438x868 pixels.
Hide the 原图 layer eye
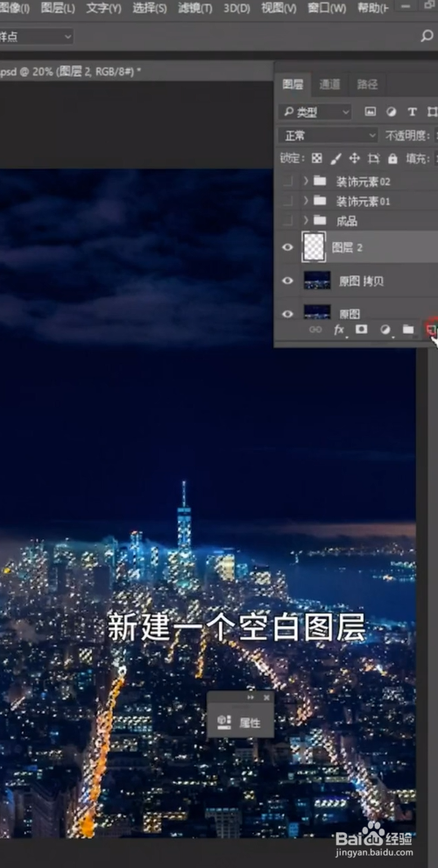pos(287,314)
